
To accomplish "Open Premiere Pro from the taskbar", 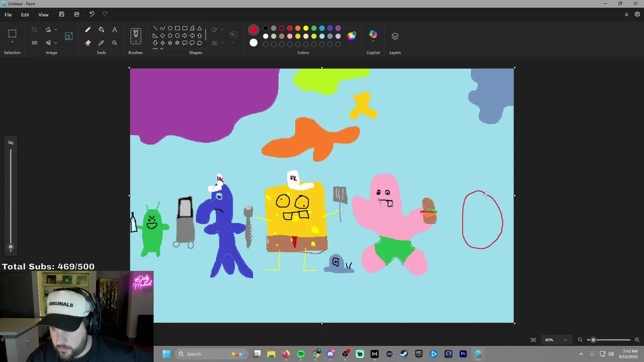I will (463, 354).
